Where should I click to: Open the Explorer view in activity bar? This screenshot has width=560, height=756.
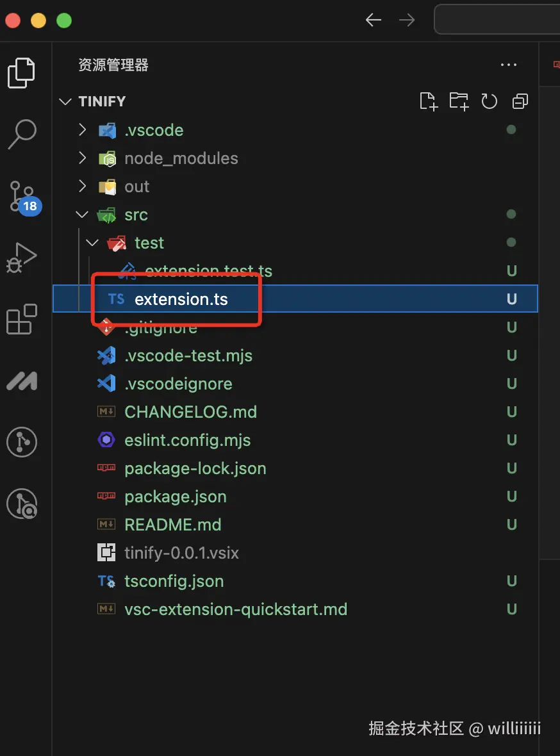pyautogui.click(x=21, y=72)
